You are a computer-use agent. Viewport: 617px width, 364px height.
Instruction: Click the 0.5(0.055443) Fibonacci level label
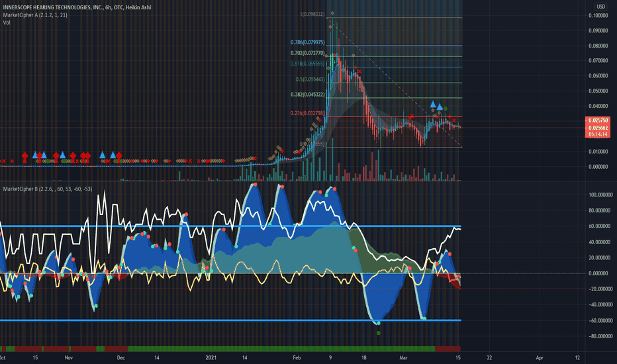(310, 79)
